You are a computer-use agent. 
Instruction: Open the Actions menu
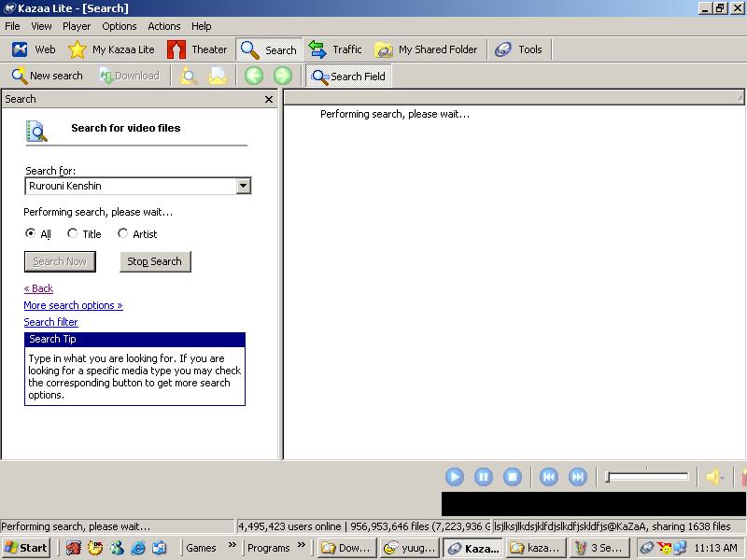click(164, 26)
